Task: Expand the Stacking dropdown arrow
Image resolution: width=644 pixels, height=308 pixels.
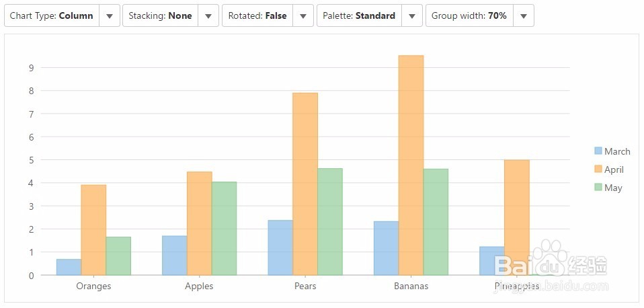Action: [208, 16]
